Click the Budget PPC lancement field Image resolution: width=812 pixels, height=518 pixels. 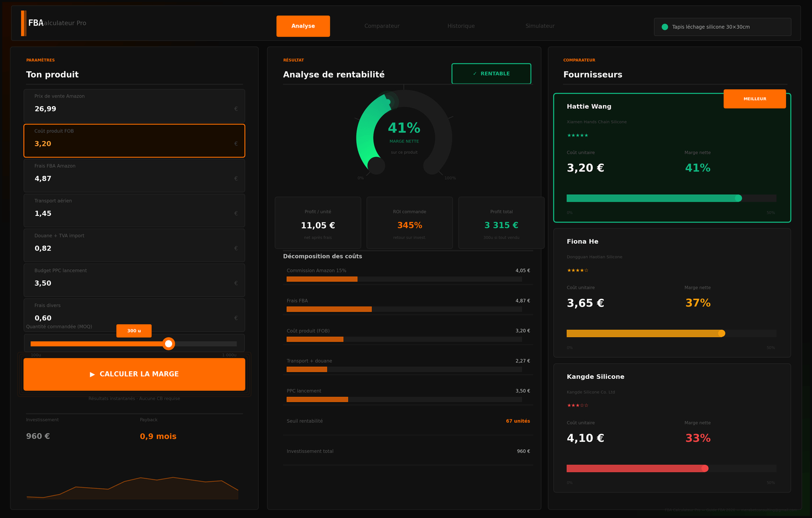pyautogui.click(x=134, y=280)
